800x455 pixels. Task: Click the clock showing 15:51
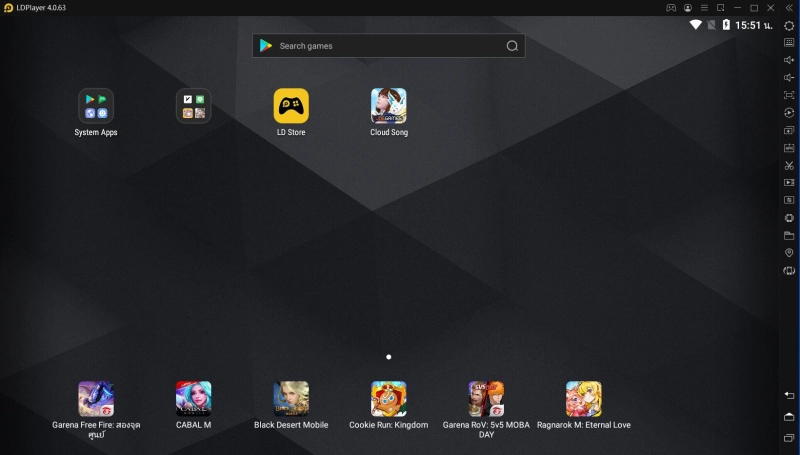[754, 26]
